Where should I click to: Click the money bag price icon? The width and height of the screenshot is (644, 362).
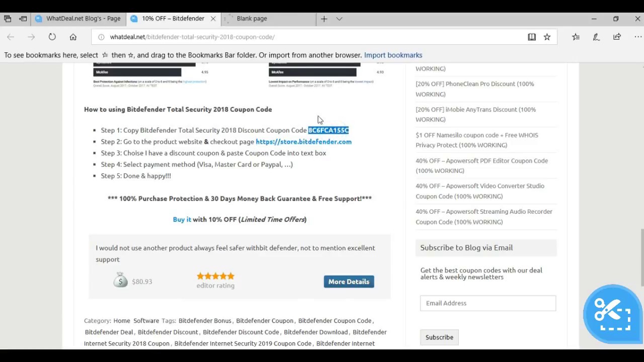[x=120, y=280]
